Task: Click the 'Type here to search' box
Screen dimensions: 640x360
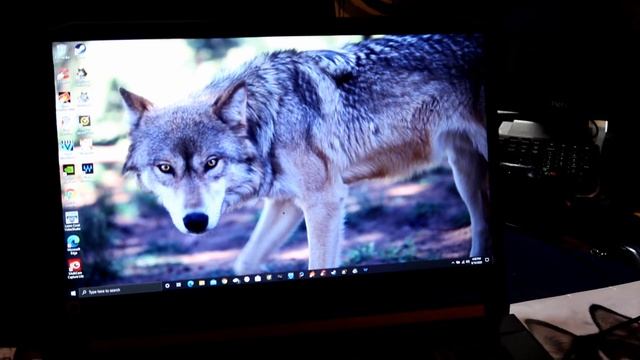Action: click(x=120, y=289)
